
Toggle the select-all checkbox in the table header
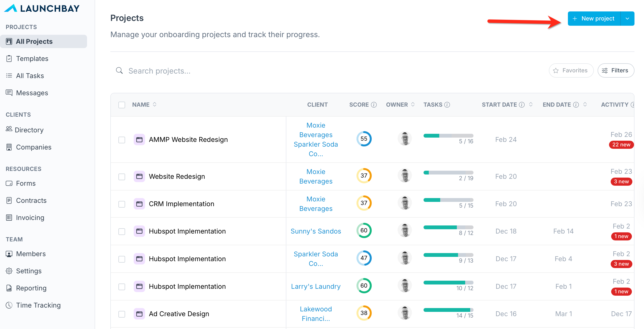122,105
